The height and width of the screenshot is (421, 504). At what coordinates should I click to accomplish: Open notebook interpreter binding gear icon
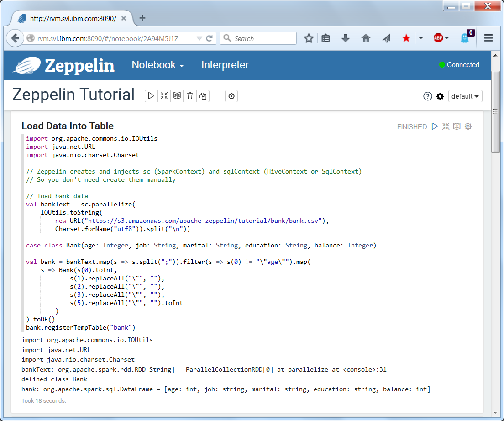click(x=440, y=96)
